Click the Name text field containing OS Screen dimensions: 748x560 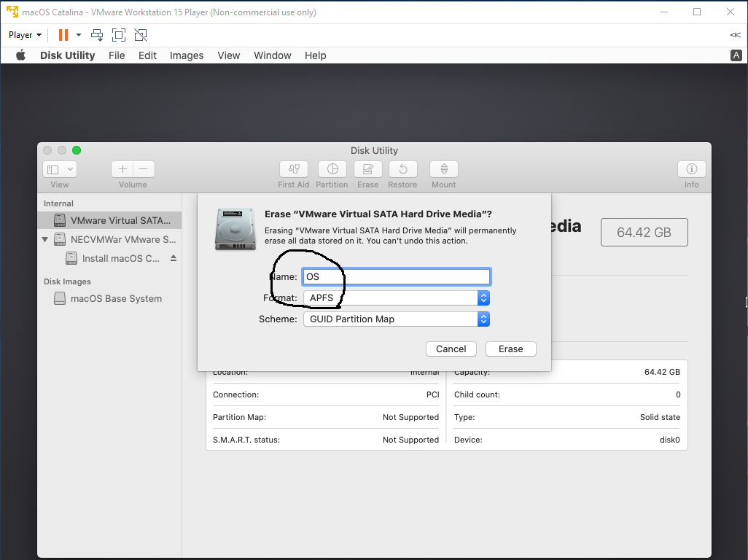[396, 276]
